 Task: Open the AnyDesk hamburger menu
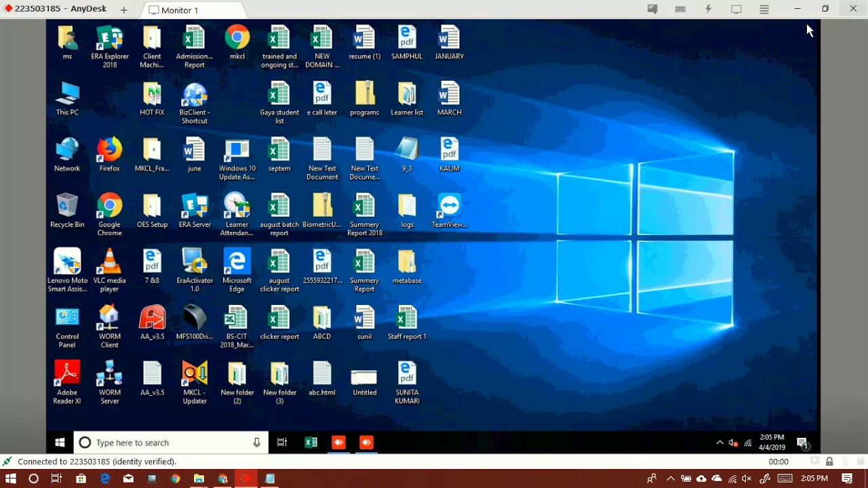pos(764,9)
